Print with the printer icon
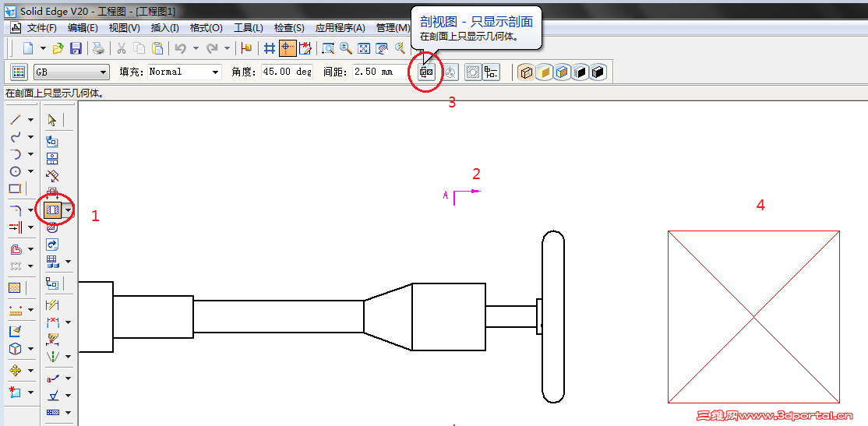This screenshot has width=868, height=426. tap(98, 49)
